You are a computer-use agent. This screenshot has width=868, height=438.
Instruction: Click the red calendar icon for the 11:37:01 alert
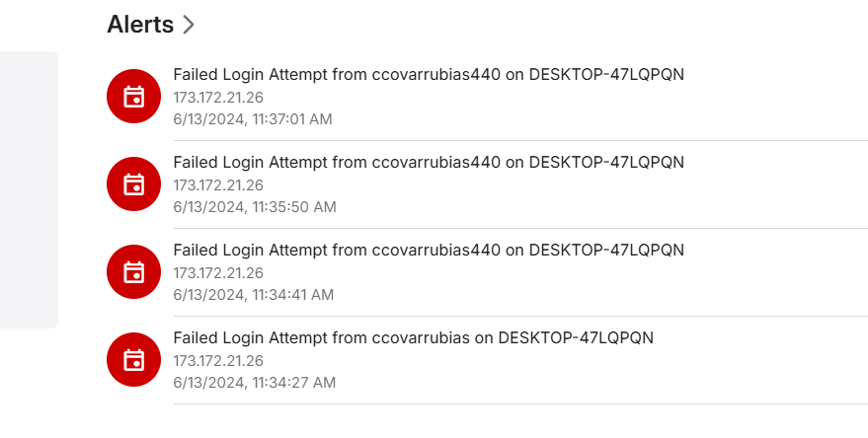click(133, 97)
